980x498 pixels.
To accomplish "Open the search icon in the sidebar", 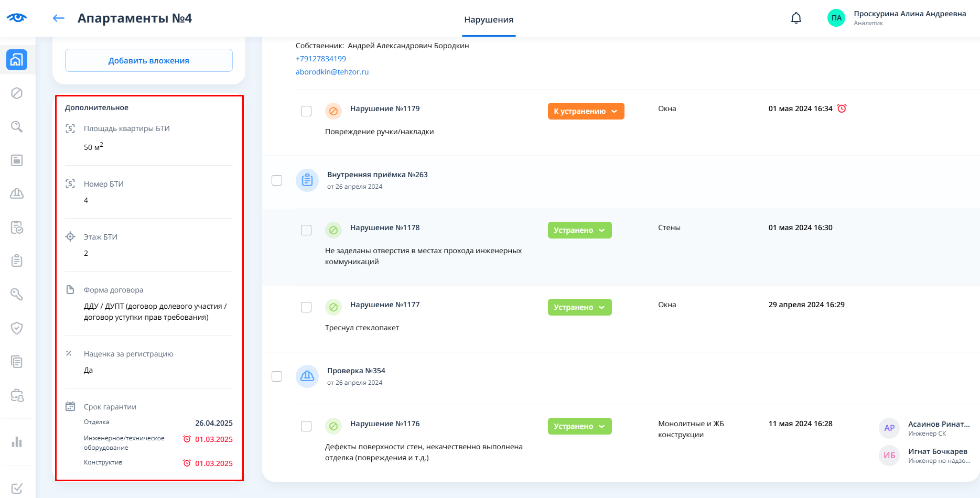I will (x=17, y=127).
